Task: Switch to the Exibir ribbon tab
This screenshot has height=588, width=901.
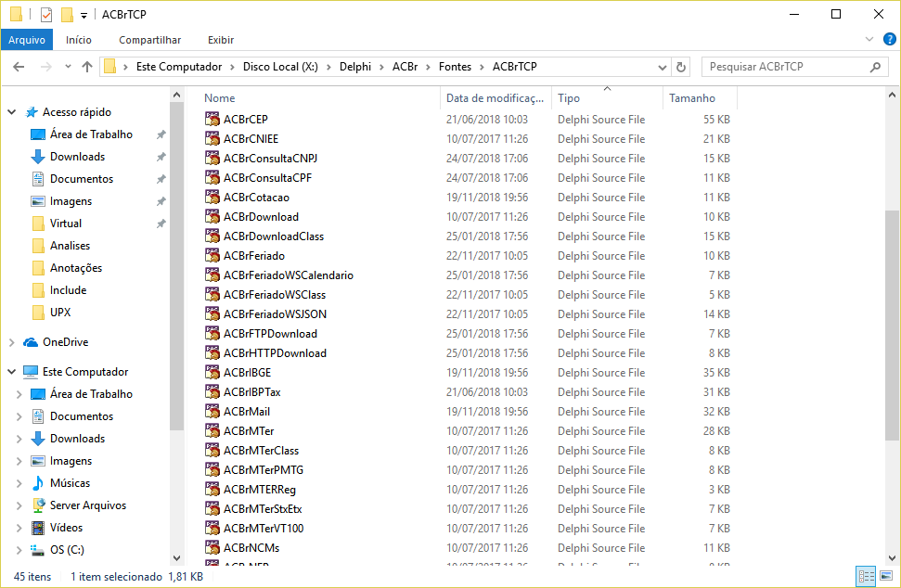Action: (221, 40)
